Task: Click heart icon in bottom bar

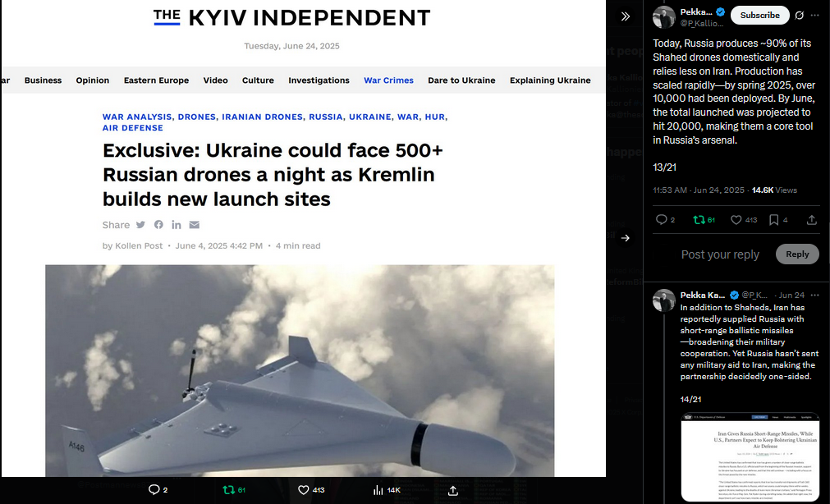Action: click(x=303, y=490)
